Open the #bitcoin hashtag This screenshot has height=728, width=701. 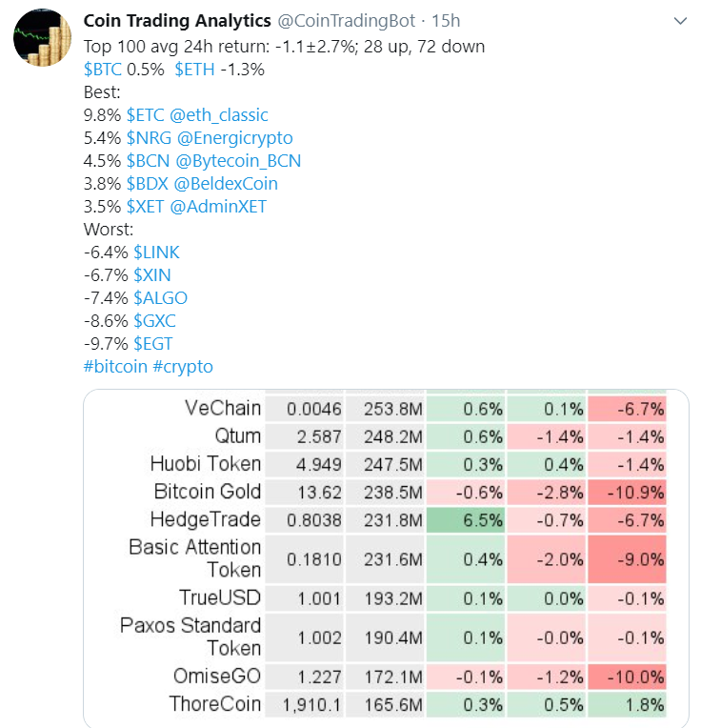click(115, 367)
